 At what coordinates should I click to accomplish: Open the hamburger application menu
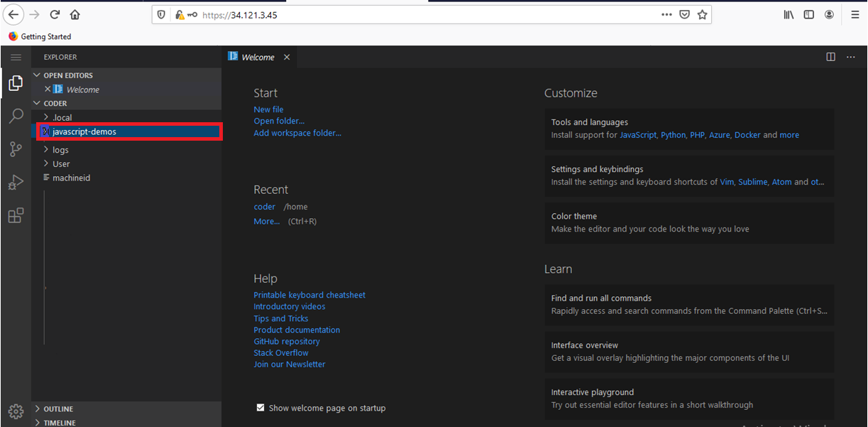point(16,57)
